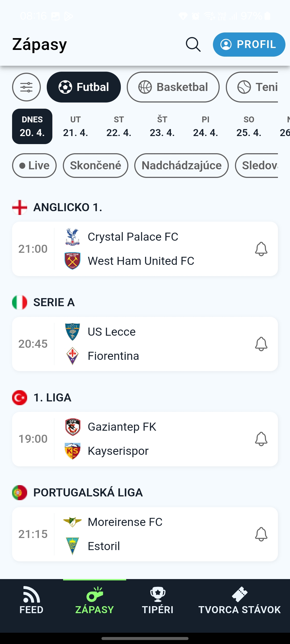Toggle bell for Gaziantep FK vs Kayserispor
Image resolution: width=290 pixels, height=644 pixels.
pos(261,439)
